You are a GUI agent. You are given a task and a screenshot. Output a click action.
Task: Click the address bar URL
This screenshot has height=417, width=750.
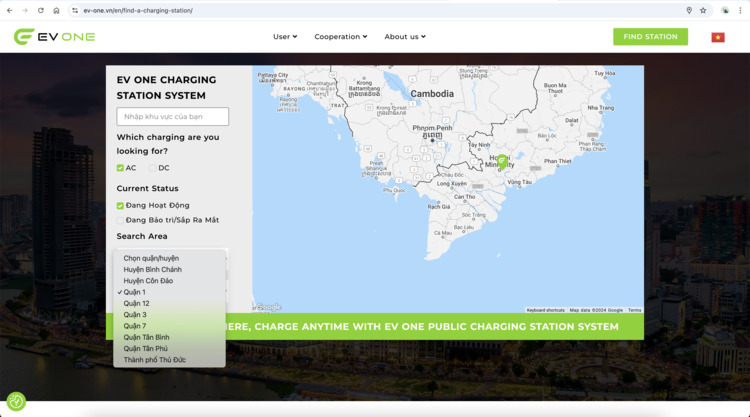click(x=138, y=11)
